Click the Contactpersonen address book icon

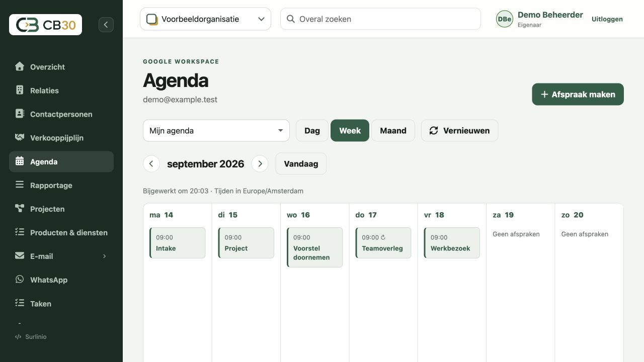point(20,114)
